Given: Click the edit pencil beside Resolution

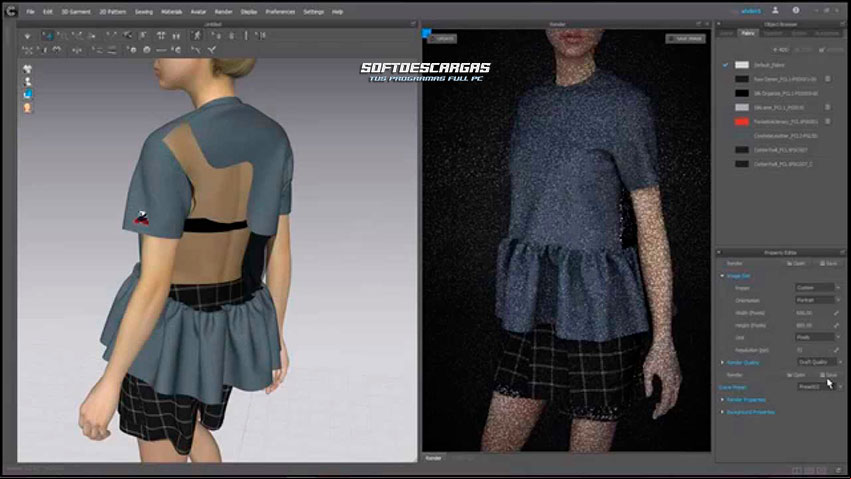Looking at the screenshot, I should click(x=836, y=350).
